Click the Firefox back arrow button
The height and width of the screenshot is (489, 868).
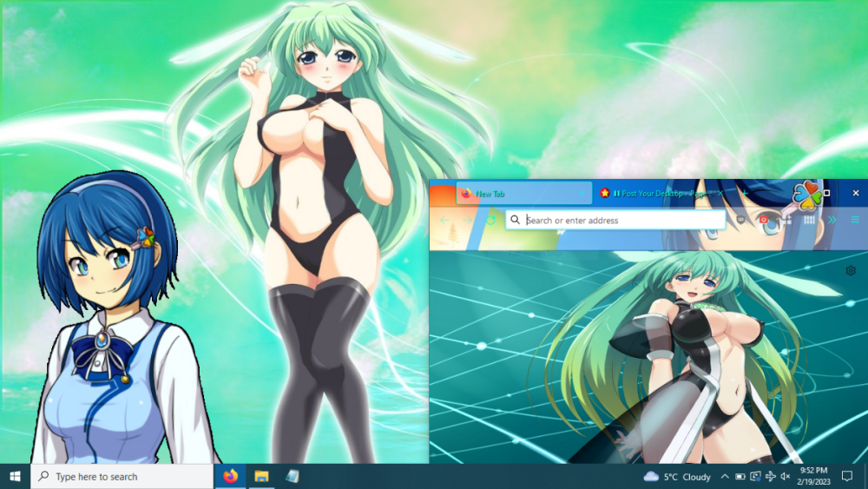coord(444,221)
